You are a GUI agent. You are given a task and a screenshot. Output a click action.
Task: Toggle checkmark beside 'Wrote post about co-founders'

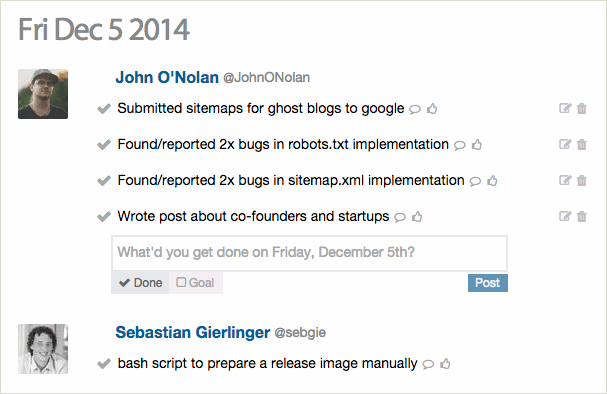tap(104, 217)
